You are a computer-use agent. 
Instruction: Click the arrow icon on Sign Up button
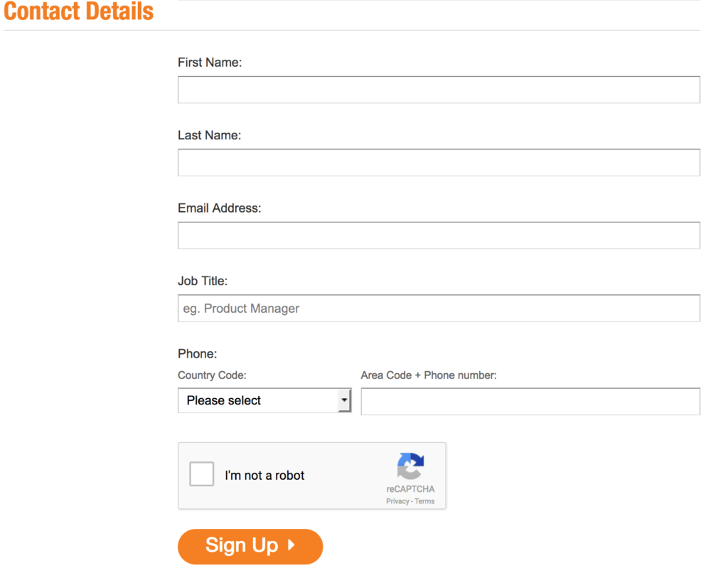pyautogui.click(x=291, y=546)
